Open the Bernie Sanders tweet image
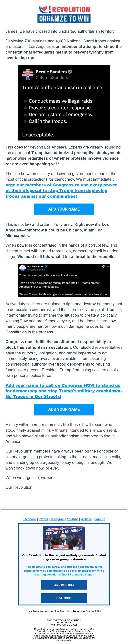This screenshot has width=128, height=644. click(x=64, y=102)
